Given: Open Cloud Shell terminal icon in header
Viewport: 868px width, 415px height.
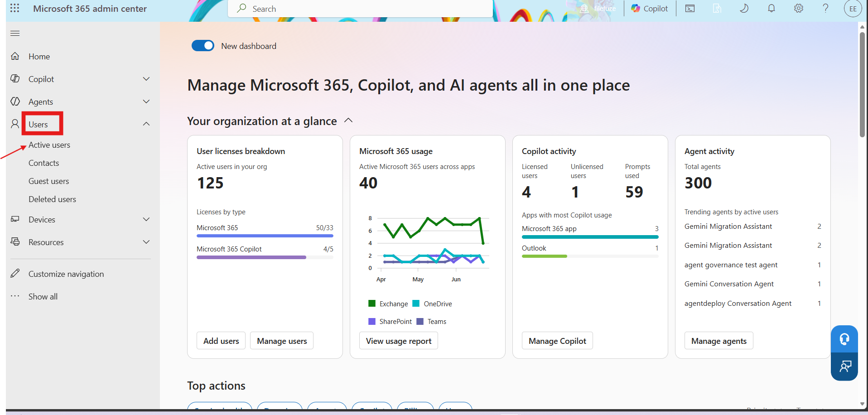Looking at the screenshot, I should click(690, 9).
